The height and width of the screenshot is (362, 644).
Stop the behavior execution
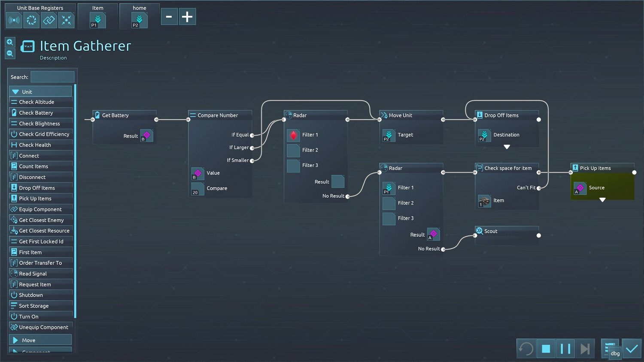pos(546,349)
